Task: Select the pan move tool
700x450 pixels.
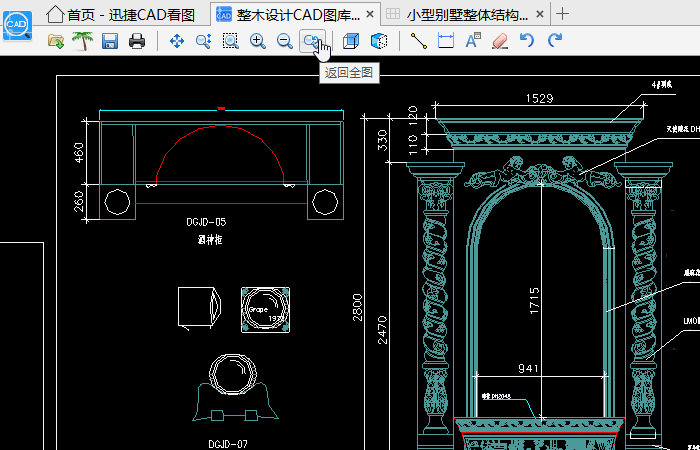Action: pyautogui.click(x=177, y=41)
